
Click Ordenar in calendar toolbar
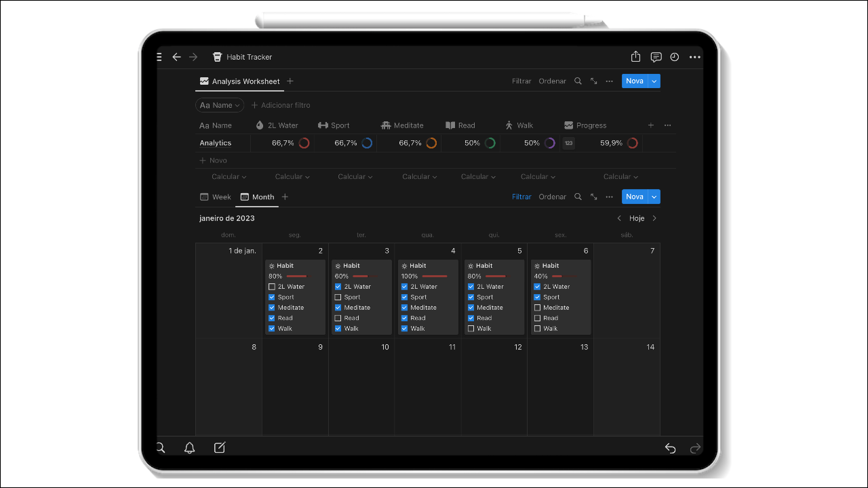(552, 197)
